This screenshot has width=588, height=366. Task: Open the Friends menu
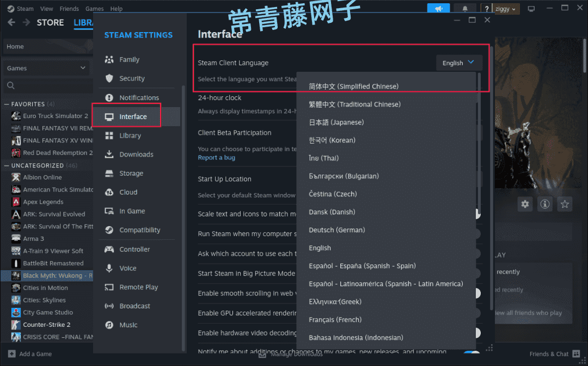coord(69,9)
